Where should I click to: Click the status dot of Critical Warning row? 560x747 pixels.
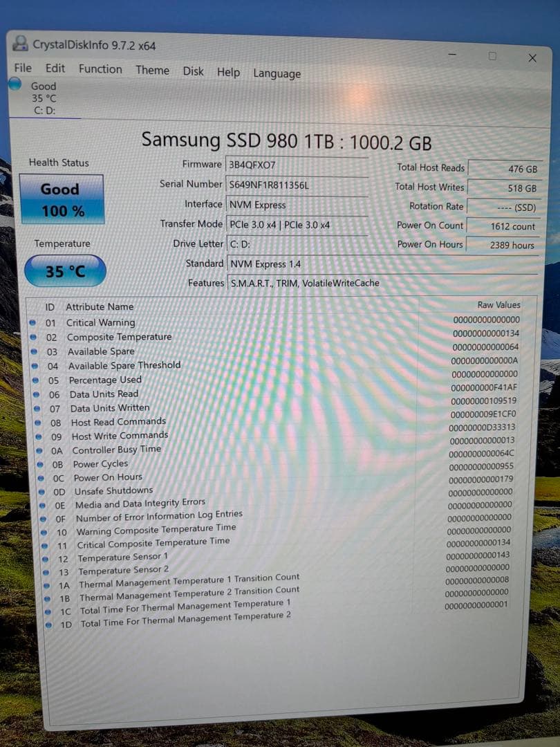coord(32,322)
